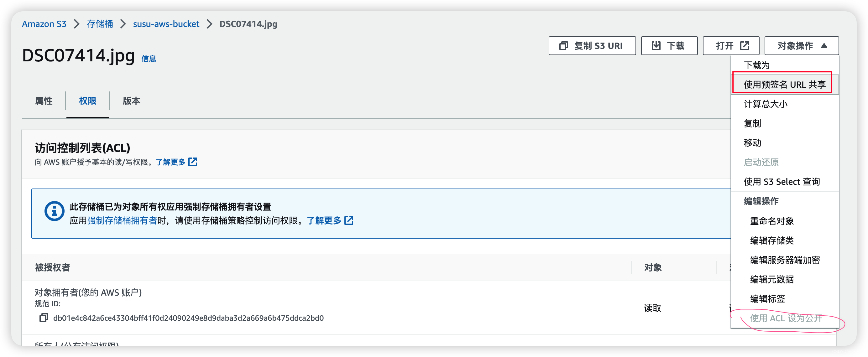Click the greyed 使用 ACL 设为公开 entry
This screenshot has width=868, height=357.
point(785,318)
